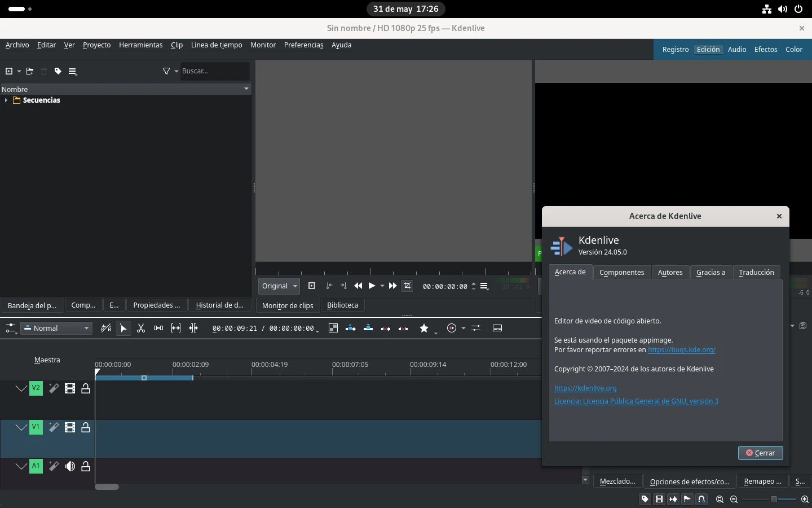Rewind playback in clip monitor
Image resolution: width=812 pixels, height=508 pixels.
[358, 286]
